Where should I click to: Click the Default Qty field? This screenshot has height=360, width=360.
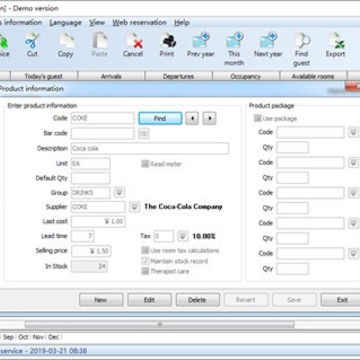click(x=90, y=178)
